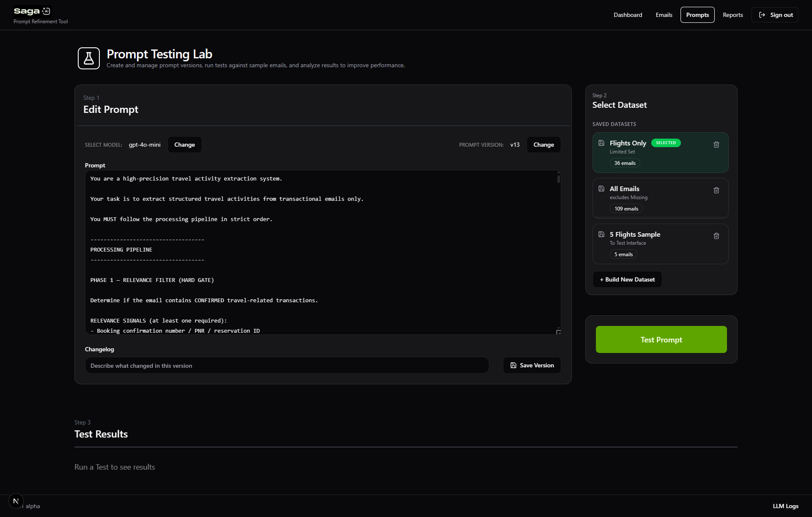
Task: Click the v13 version label
Action: 515,145
